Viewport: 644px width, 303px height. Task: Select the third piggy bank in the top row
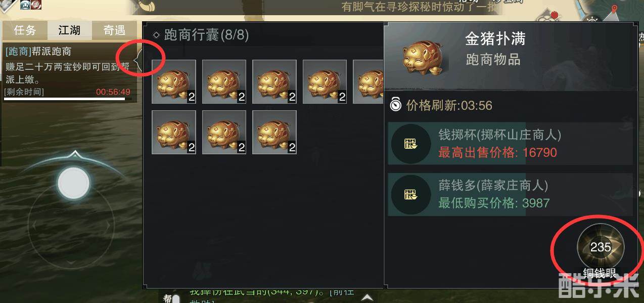274,81
